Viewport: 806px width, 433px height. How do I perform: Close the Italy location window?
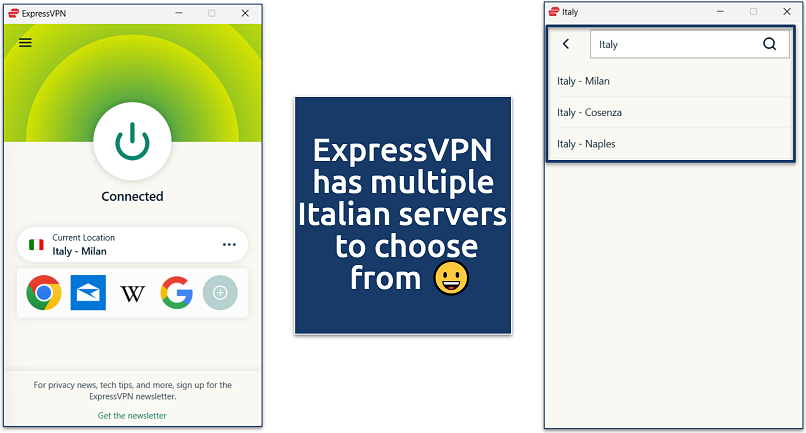click(x=787, y=12)
